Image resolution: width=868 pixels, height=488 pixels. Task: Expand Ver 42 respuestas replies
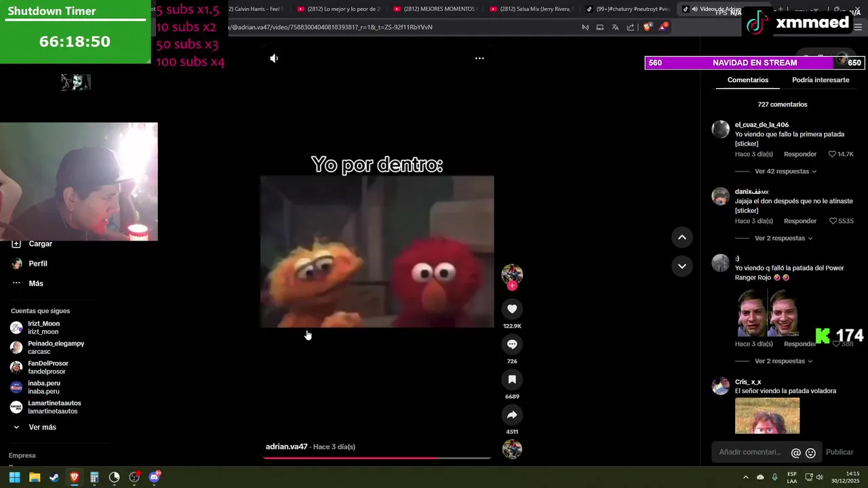(x=785, y=171)
